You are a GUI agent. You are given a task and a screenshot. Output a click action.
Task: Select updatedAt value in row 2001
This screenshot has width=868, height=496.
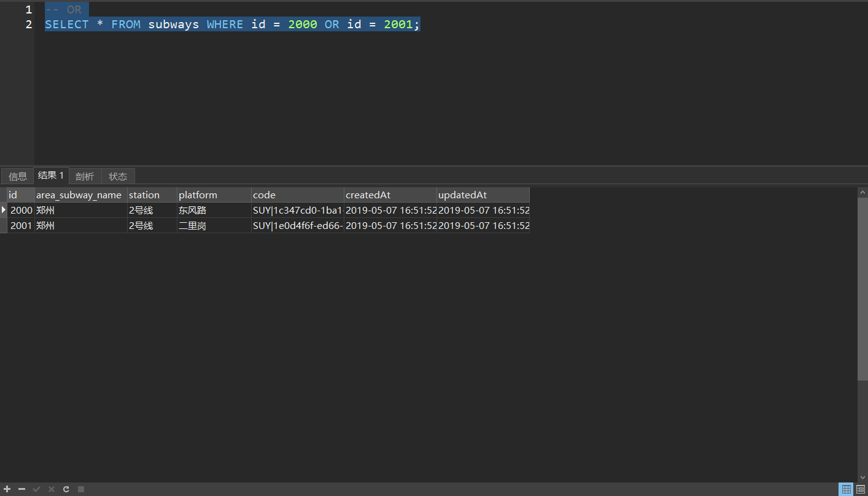483,225
